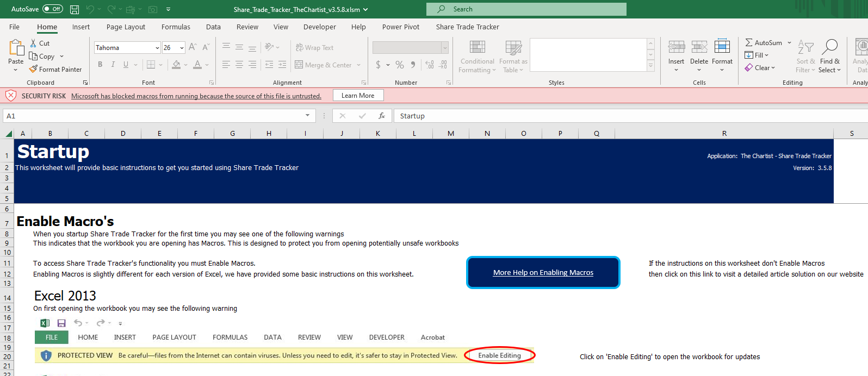Click the Comma Style icon
Image resolution: width=868 pixels, height=376 pixels.
[x=413, y=65]
